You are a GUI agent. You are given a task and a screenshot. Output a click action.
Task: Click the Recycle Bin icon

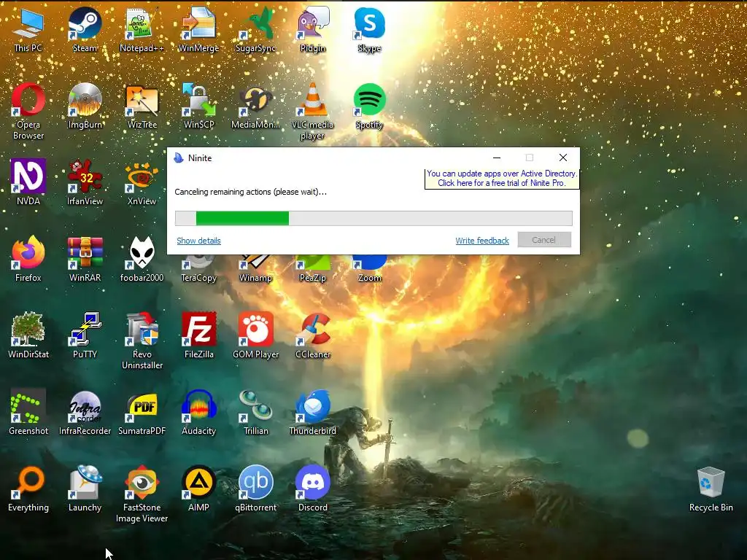coord(711,489)
